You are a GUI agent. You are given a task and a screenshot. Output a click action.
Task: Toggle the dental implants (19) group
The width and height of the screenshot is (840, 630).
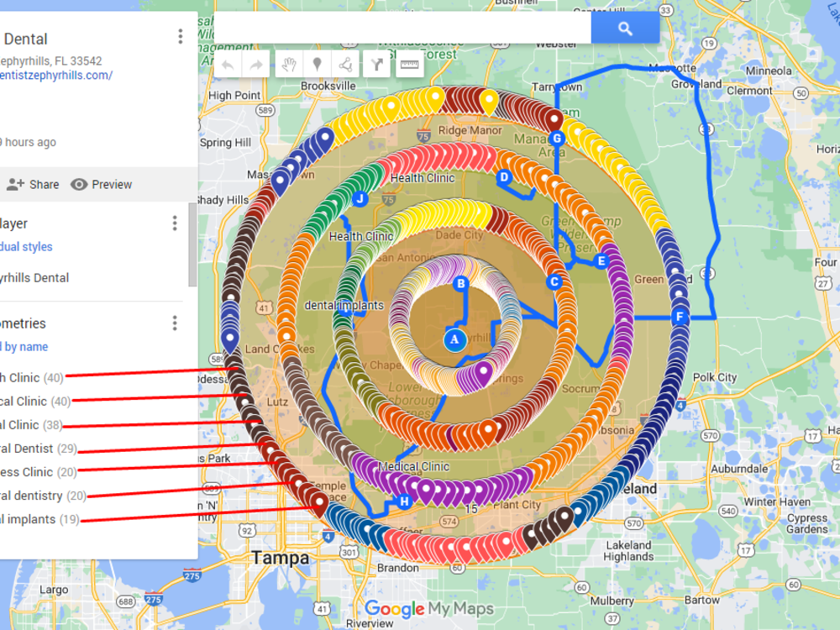[34, 519]
